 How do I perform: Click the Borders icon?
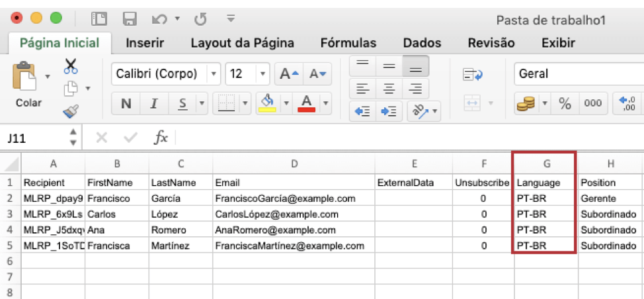pos(226,103)
